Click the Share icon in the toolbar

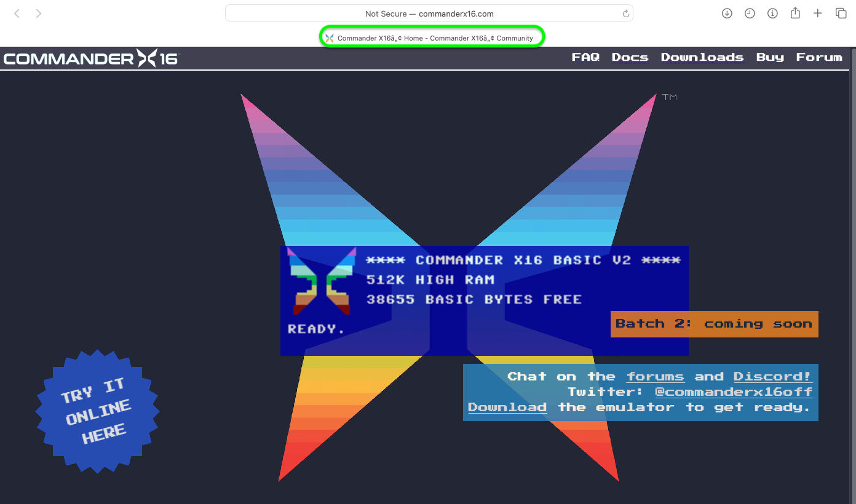(x=795, y=13)
